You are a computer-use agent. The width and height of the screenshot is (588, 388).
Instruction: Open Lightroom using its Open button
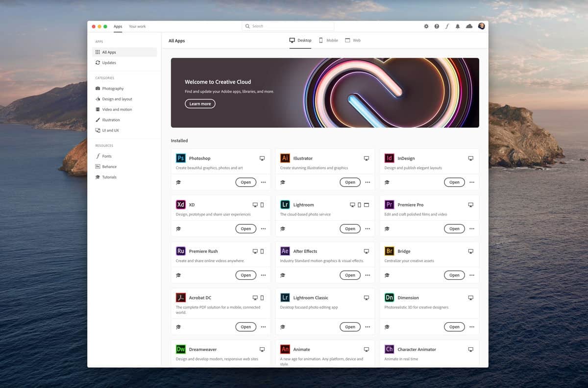pyautogui.click(x=350, y=229)
